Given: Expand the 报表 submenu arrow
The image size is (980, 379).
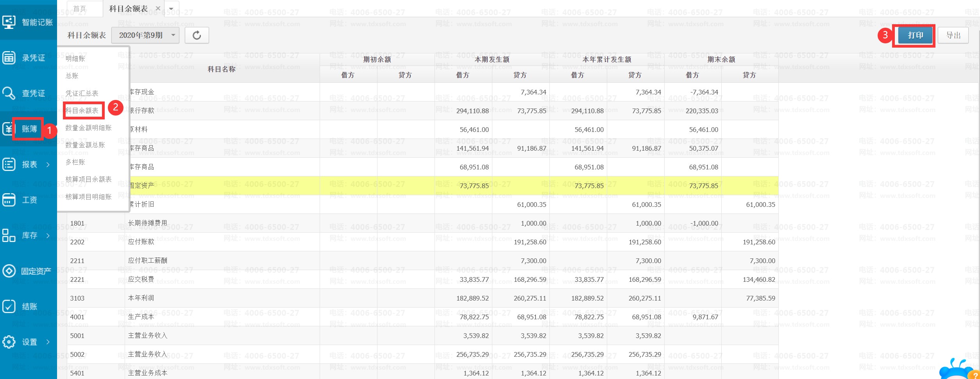Looking at the screenshot, I should 48,165.
